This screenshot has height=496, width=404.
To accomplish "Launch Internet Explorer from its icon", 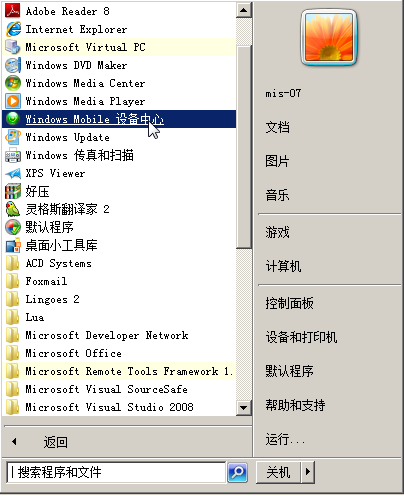I will (x=13, y=29).
